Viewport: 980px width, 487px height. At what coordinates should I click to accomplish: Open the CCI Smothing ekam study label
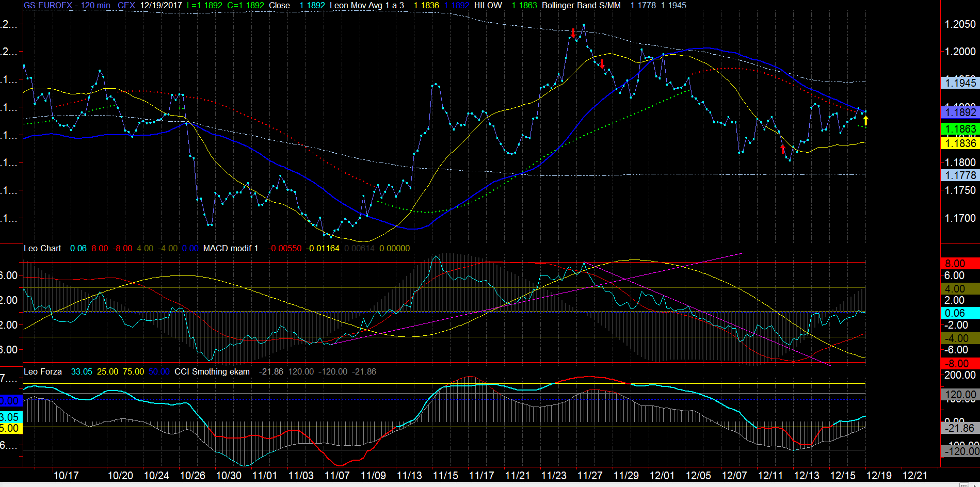(212, 371)
